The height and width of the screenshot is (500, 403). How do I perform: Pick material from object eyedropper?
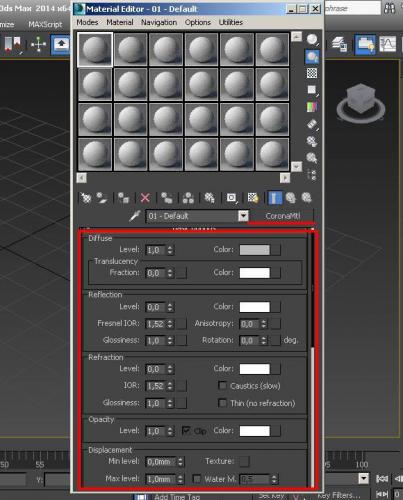[x=135, y=216]
